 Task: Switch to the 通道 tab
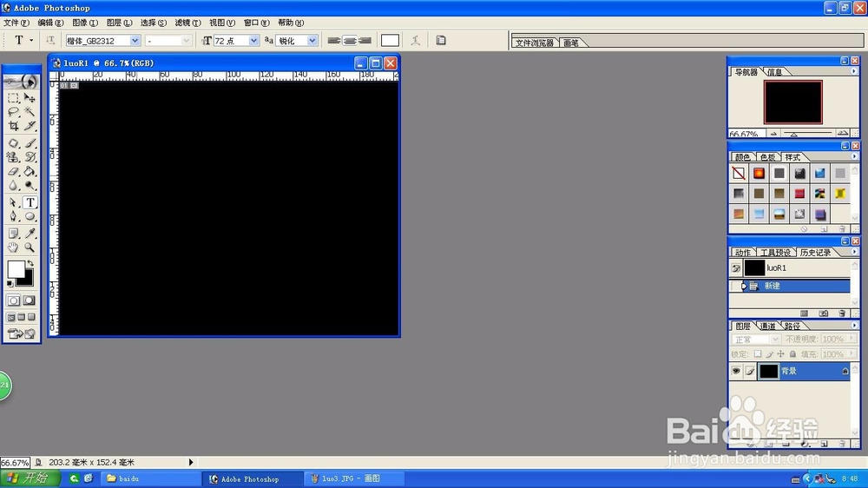coord(767,326)
